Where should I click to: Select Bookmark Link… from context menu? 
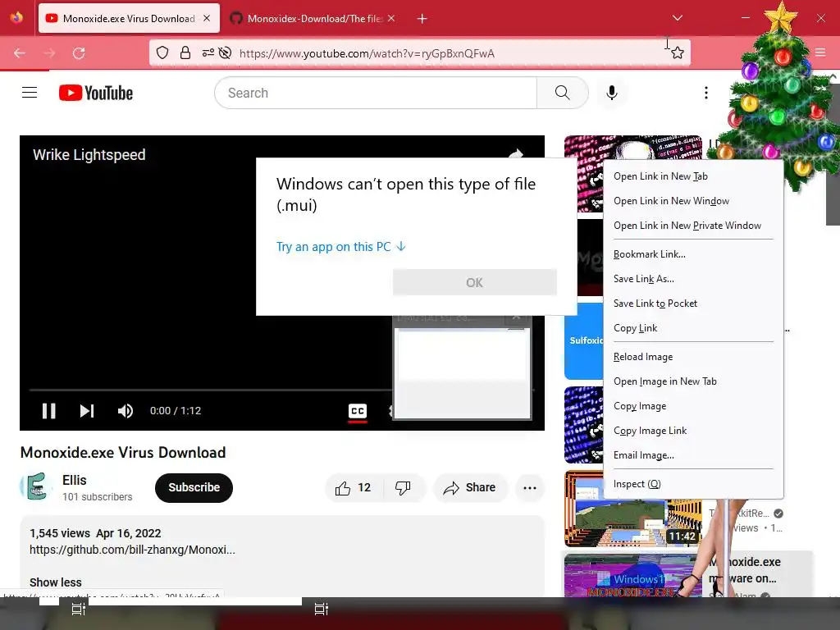tap(693, 254)
